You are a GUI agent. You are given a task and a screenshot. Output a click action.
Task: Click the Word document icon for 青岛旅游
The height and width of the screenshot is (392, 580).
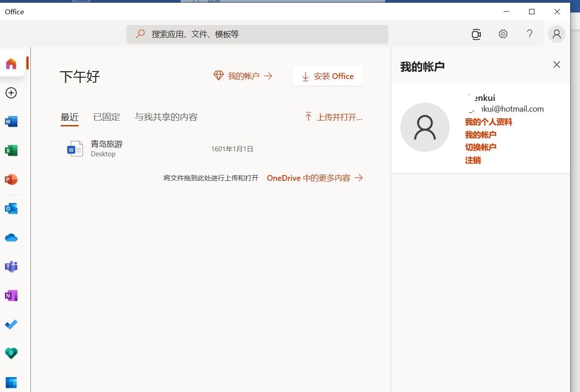point(75,149)
